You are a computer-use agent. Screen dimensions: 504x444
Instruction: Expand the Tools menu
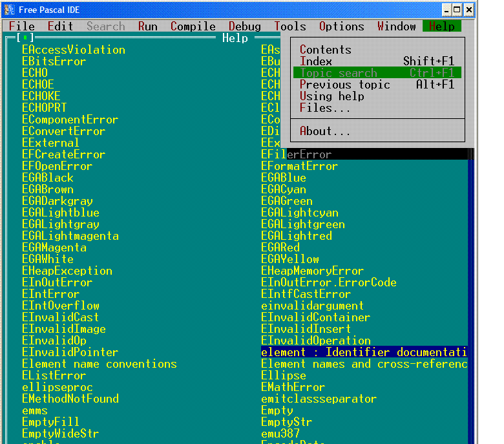(x=290, y=26)
